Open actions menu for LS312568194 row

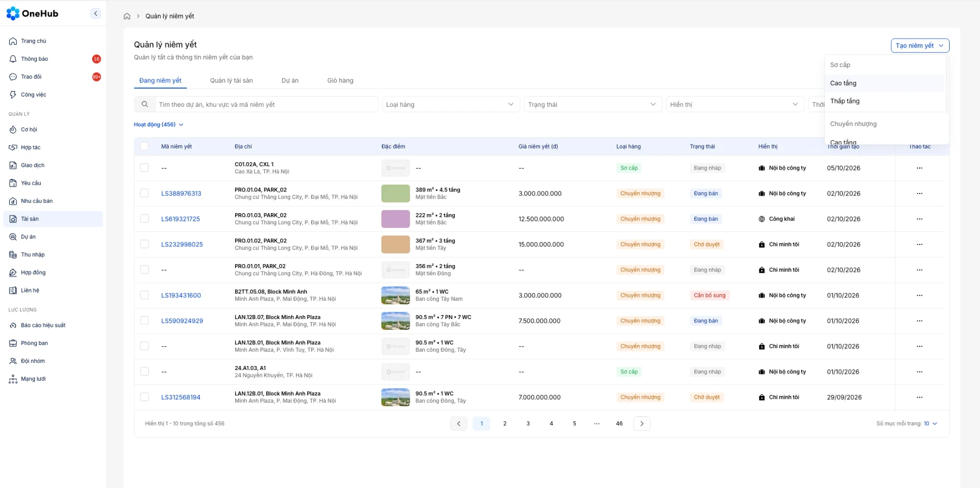pos(919,397)
